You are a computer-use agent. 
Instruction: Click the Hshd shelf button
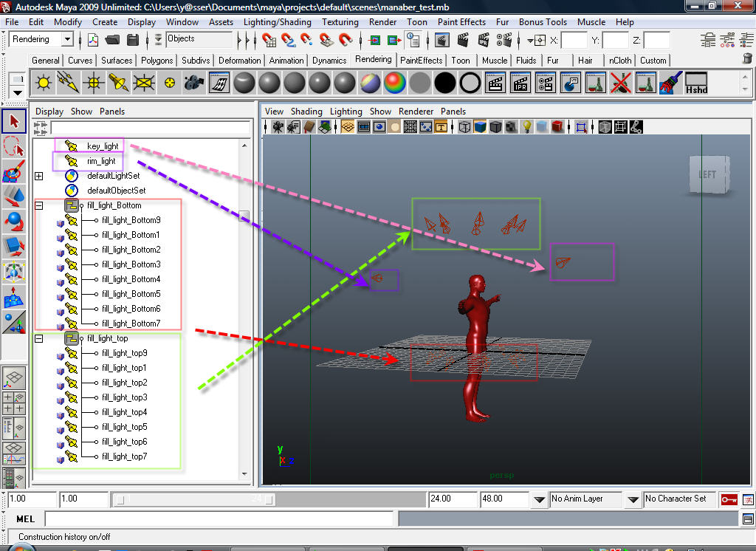(x=696, y=83)
